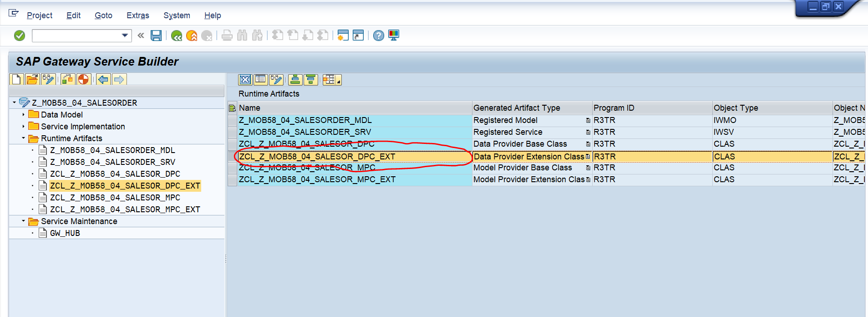Expand the Data Model tree folder
This screenshot has width=868, height=317.
[x=23, y=115]
